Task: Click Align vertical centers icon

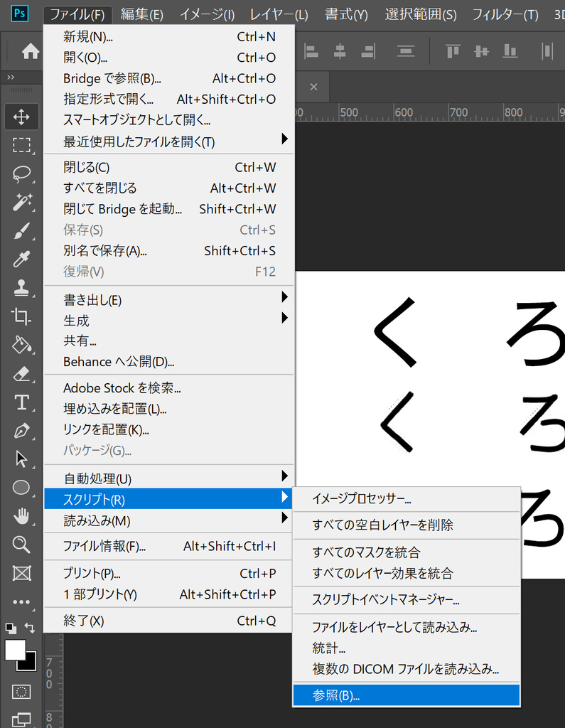Action: pyautogui.click(x=481, y=51)
